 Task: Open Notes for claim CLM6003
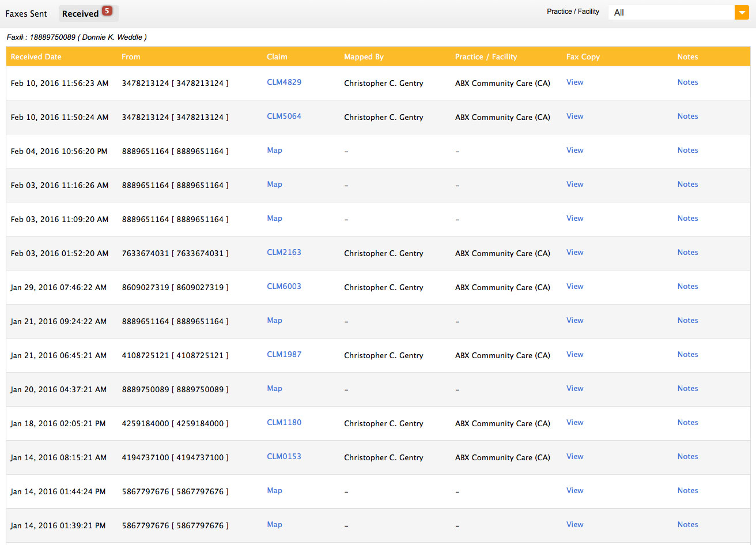[x=687, y=287]
